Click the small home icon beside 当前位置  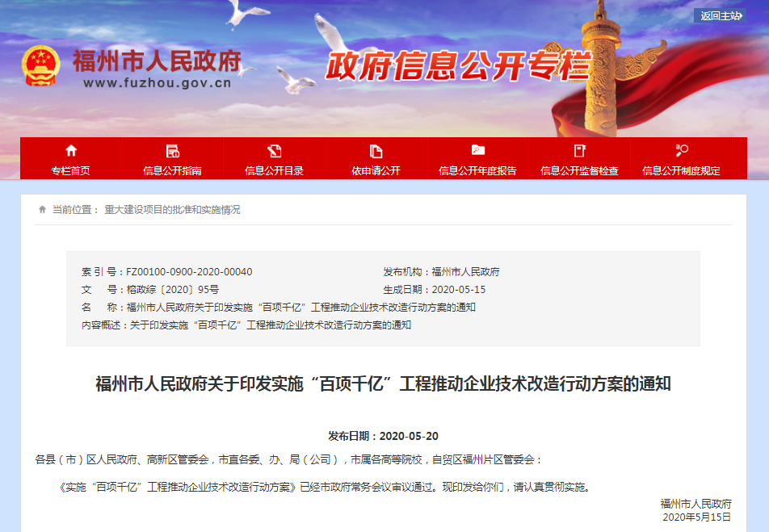(x=42, y=210)
